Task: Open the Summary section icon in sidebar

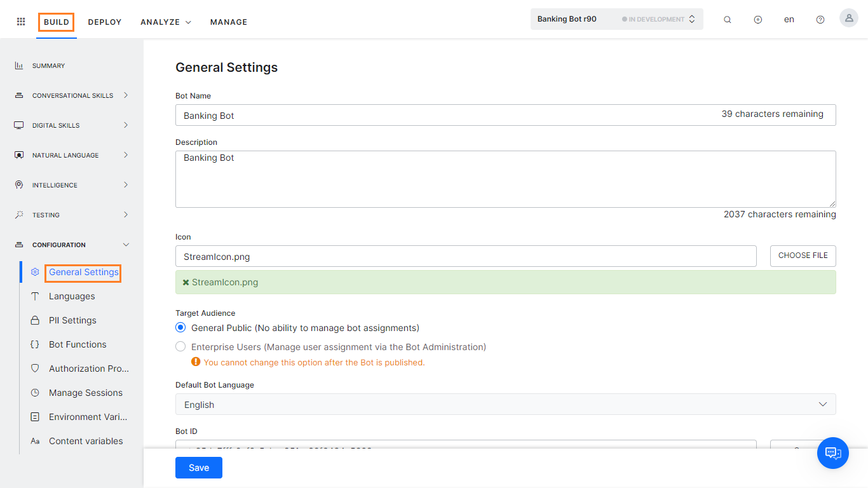Action: click(x=18, y=65)
